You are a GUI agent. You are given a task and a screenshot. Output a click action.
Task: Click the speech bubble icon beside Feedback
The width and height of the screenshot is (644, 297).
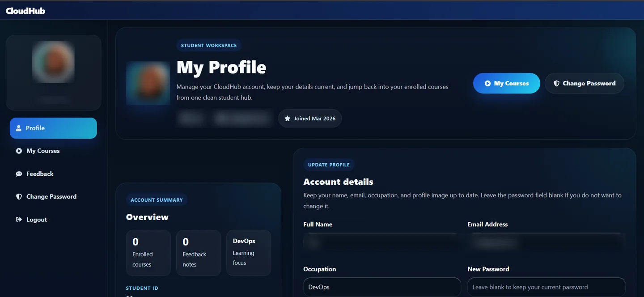[x=19, y=174]
